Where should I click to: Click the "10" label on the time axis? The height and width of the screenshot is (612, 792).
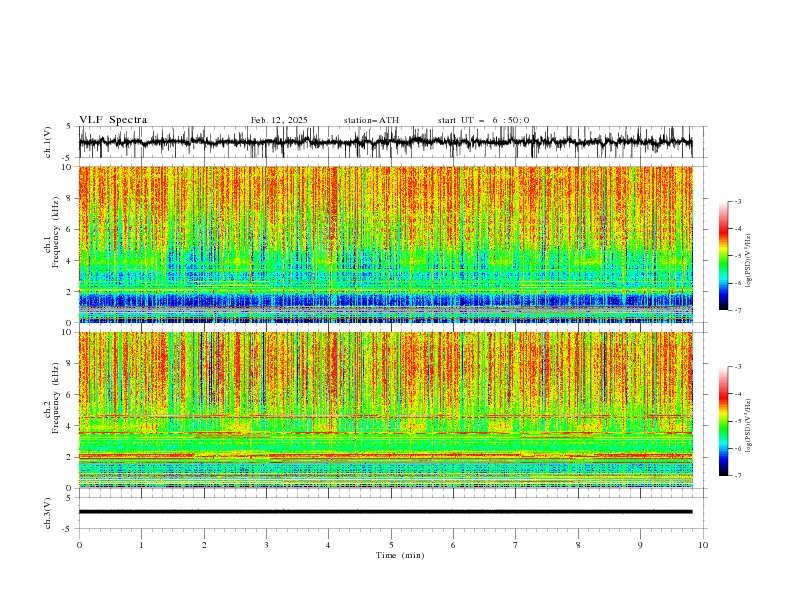(x=703, y=545)
